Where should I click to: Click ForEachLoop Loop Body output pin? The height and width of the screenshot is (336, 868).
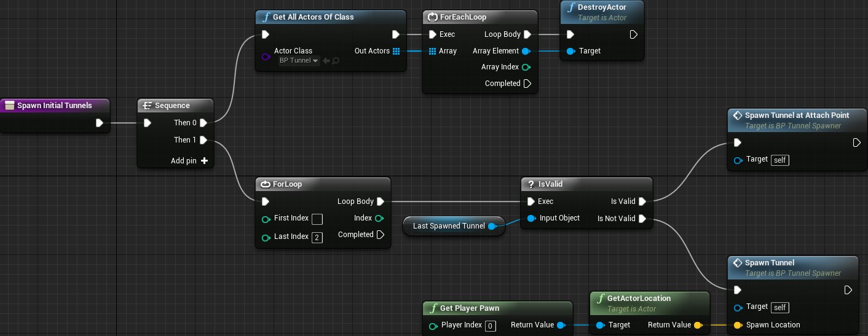click(527, 34)
